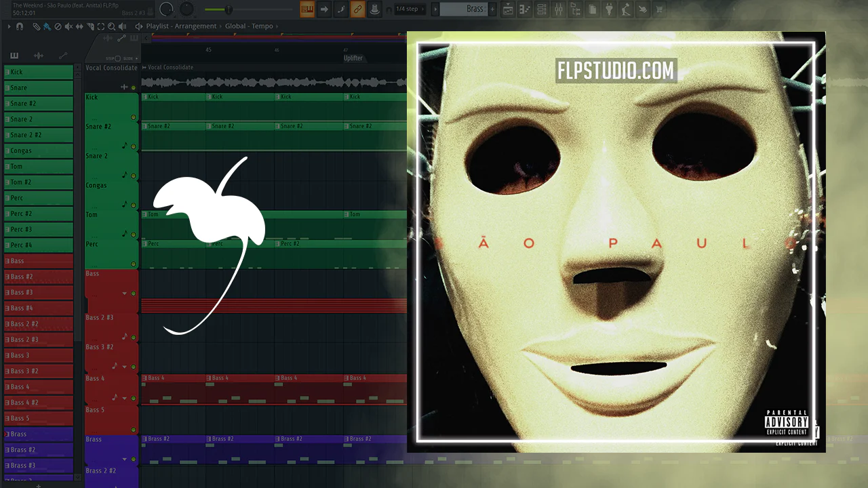Adjust the main volume knob

(x=166, y=9)
